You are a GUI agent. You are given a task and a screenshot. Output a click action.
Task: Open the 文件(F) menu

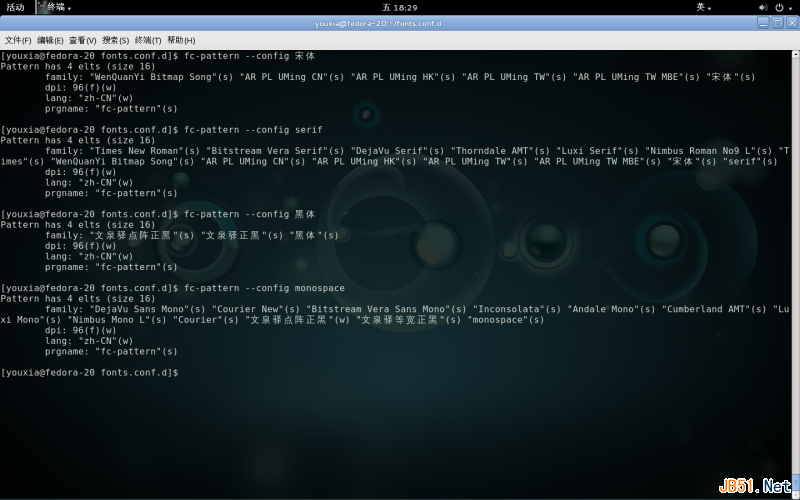coord(18,40)
